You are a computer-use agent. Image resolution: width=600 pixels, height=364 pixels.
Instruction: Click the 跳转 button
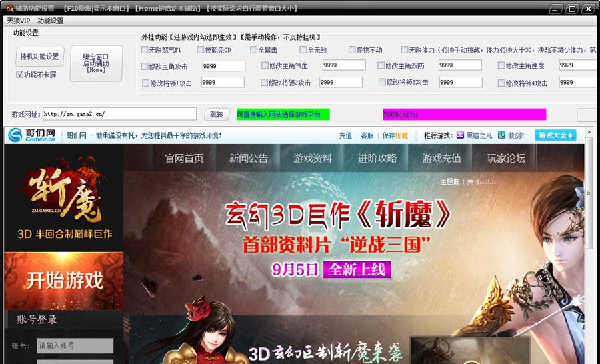[x=217, y=114]
